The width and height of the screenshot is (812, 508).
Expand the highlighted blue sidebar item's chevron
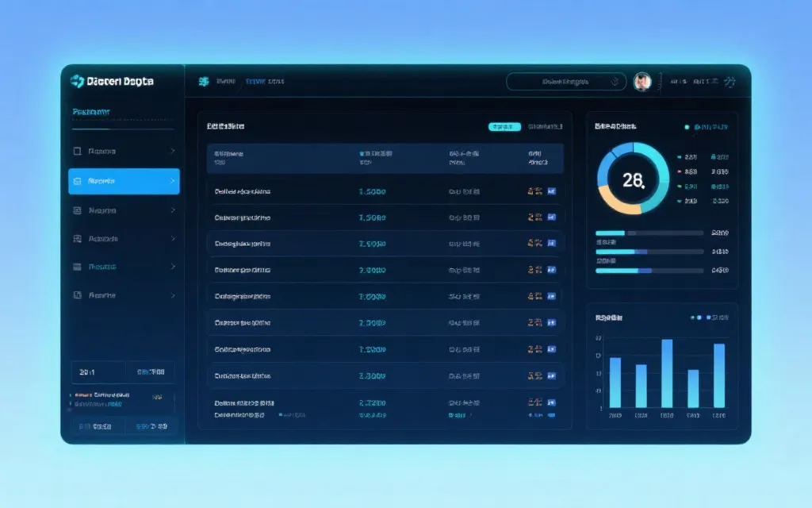[x=173, y=181]
